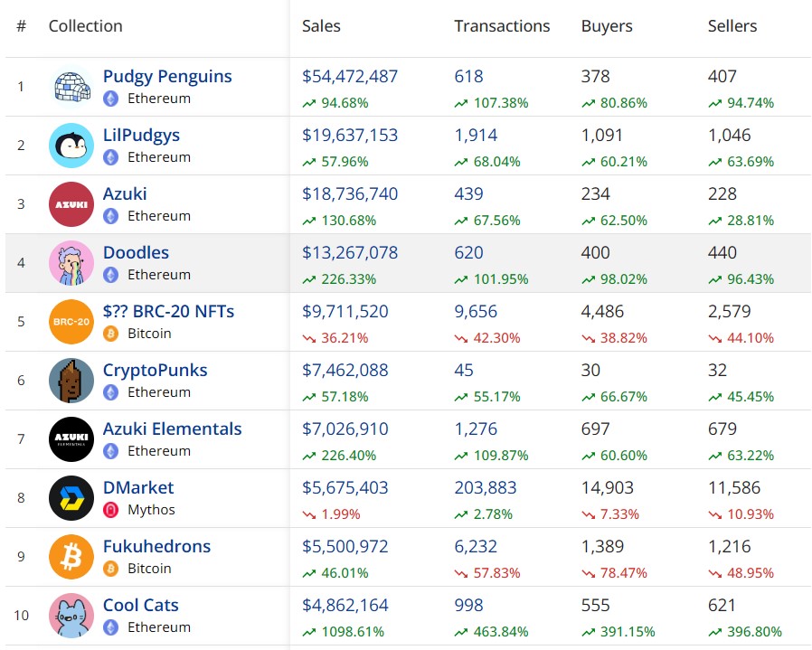Select the LilPudgys penguin avatar icon

[71, 145]
